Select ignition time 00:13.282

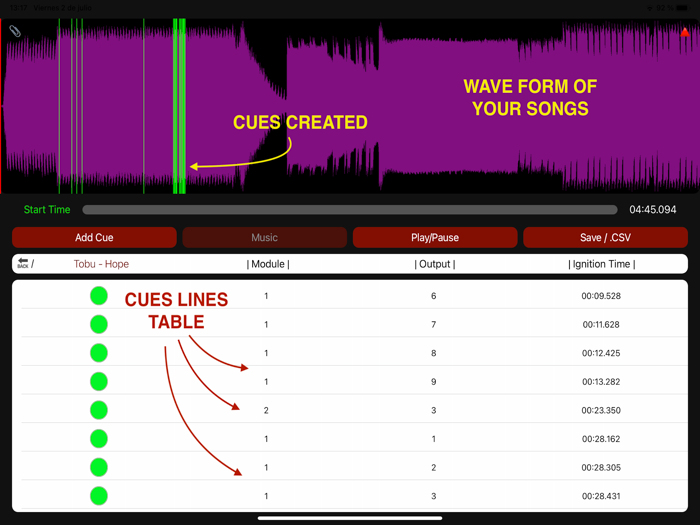601,382
